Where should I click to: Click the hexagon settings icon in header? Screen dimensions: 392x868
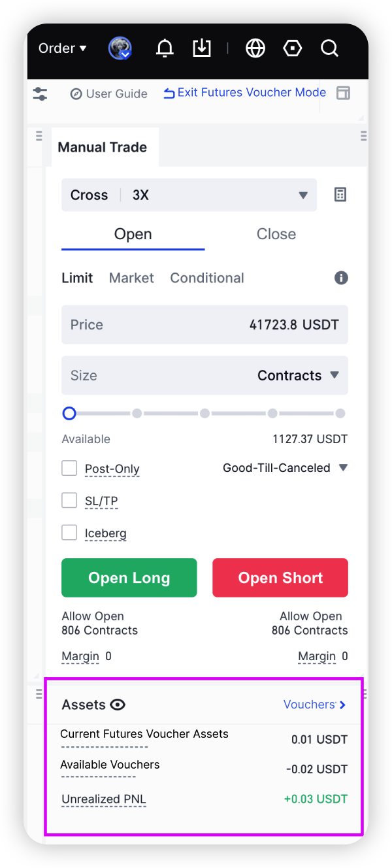292,48
